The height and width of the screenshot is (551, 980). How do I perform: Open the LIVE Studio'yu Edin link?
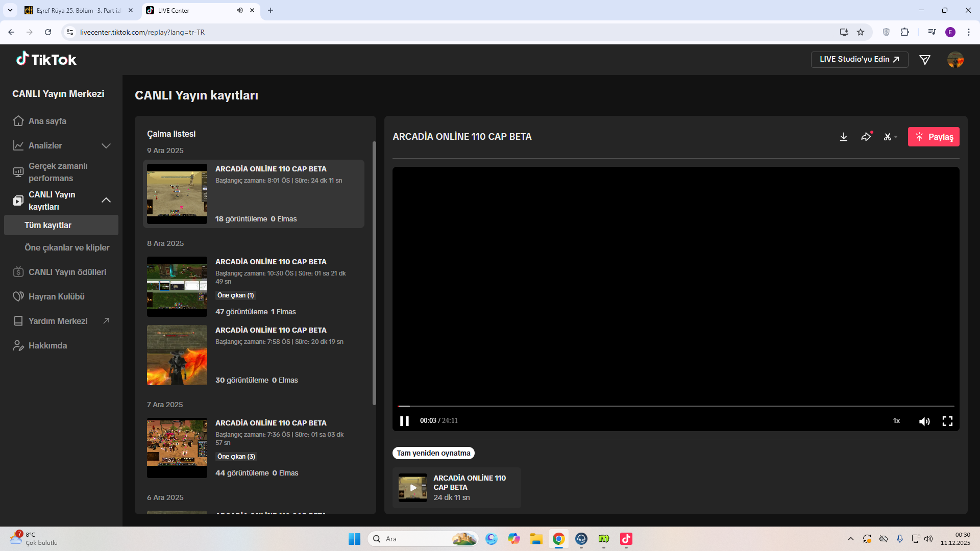click(860, 59)
